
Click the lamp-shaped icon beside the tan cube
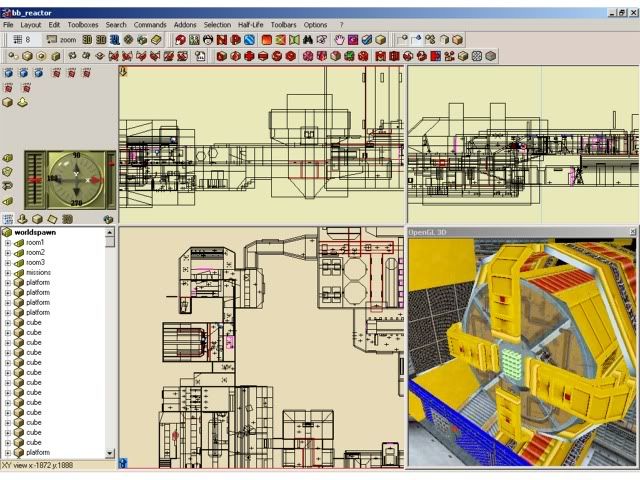(x=23, y=102)
